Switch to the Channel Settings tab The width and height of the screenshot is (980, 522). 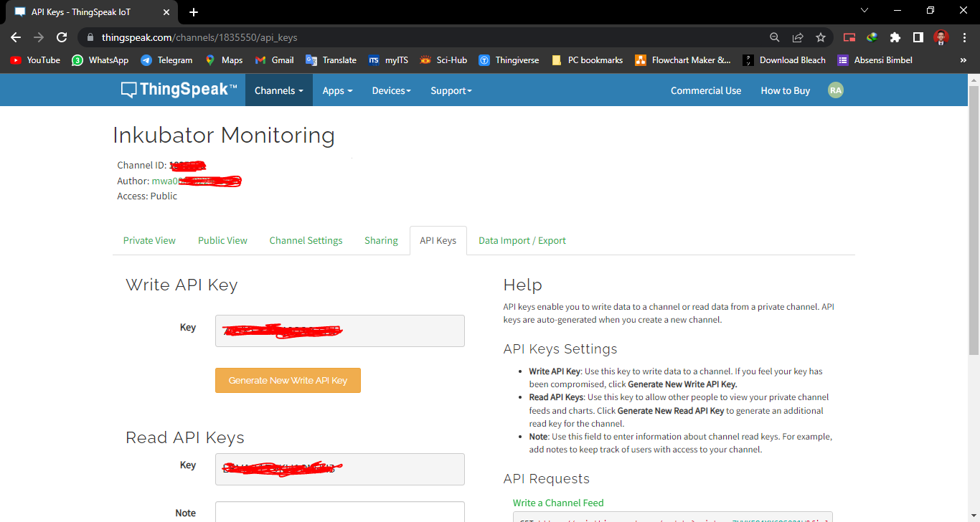coord(306,240)
